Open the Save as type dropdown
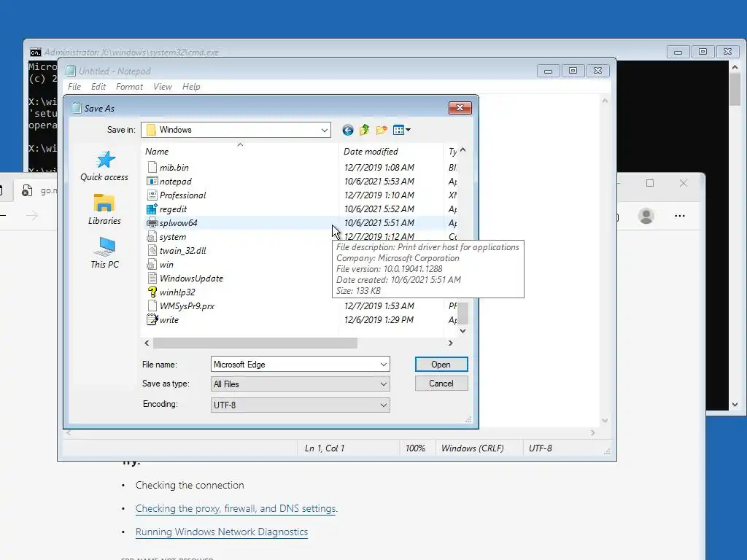Screen dimensions: 747x560 300,384
